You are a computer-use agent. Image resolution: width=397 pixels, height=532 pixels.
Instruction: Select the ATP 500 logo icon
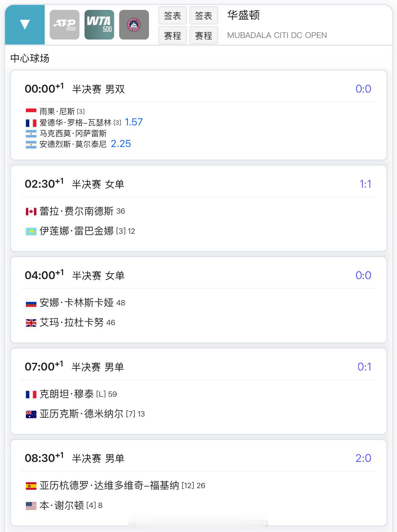point(64,25)
